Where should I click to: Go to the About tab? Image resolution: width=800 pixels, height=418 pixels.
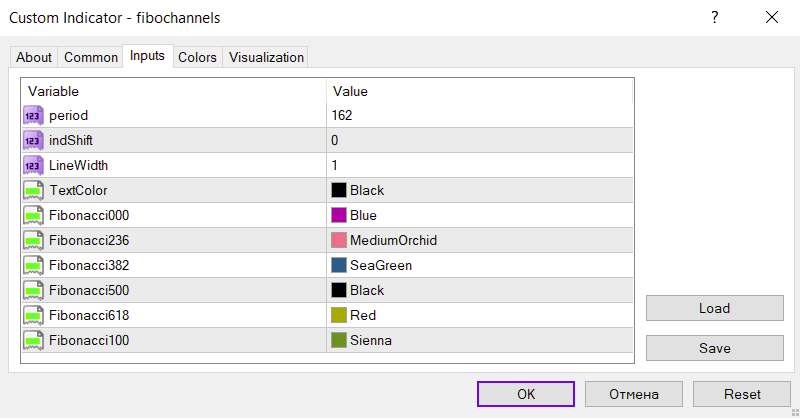coord(34,57)
